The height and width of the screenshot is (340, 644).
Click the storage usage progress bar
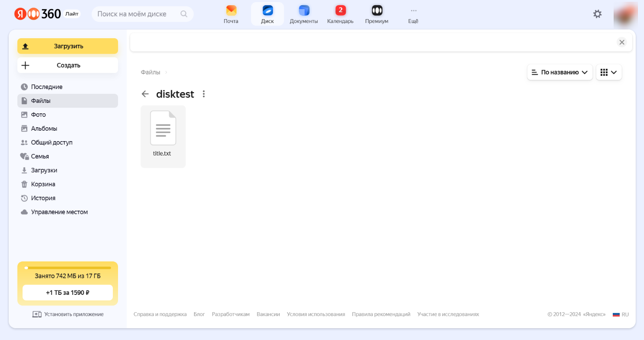68,268
